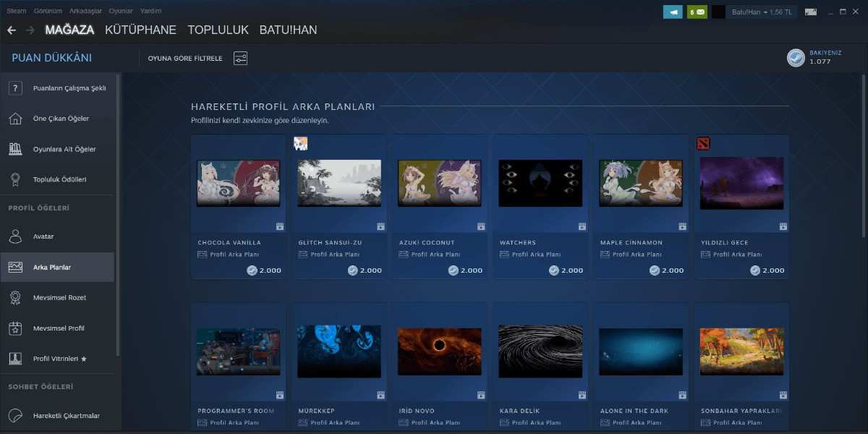The width and height of the screenshot is (868, 434).
Task: Go back with the left arrow
Action: pyautogui.click(x=12, y=30)
